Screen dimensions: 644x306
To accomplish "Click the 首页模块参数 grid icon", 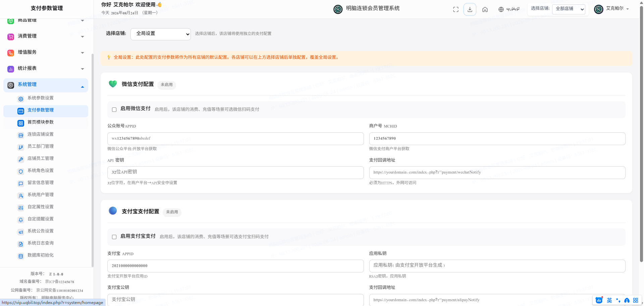I will [21, 123].
